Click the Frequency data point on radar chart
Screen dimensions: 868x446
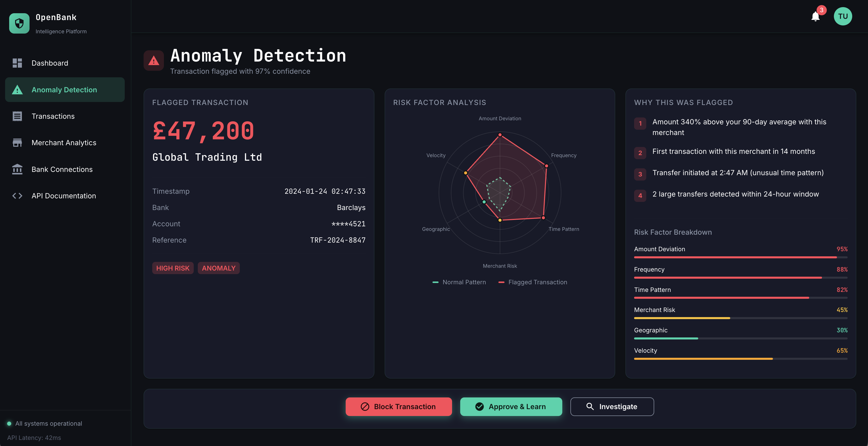546,166
